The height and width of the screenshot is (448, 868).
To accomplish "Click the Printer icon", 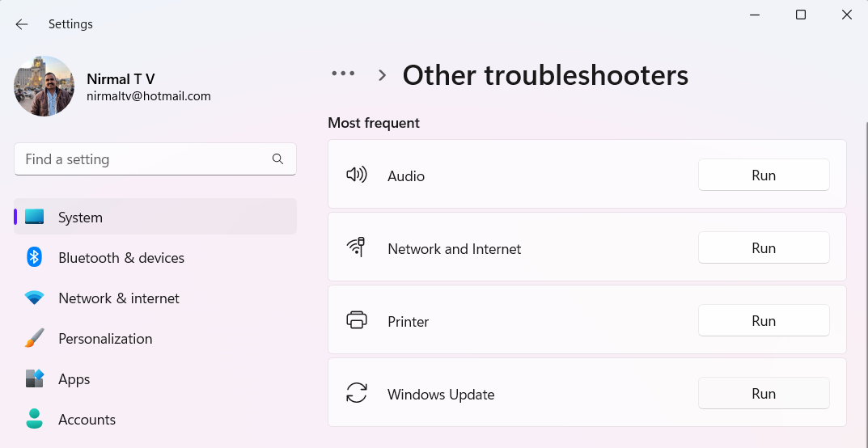I will 357,320.
